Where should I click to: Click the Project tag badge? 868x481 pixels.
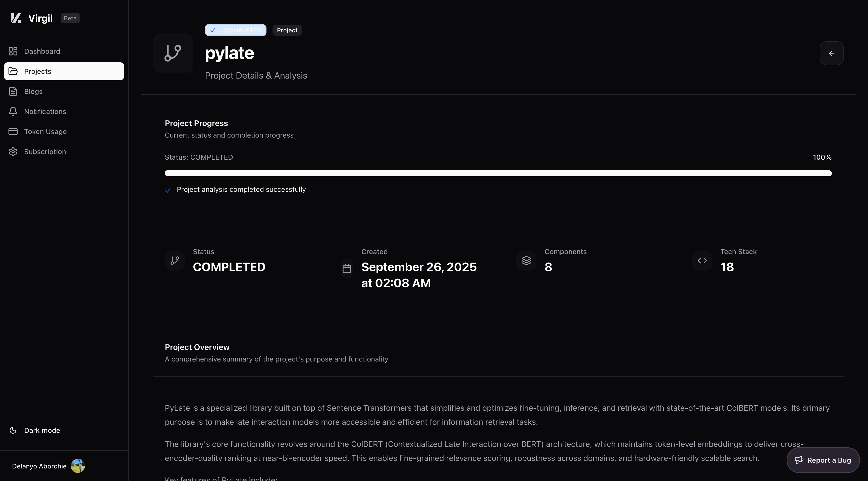287,30
